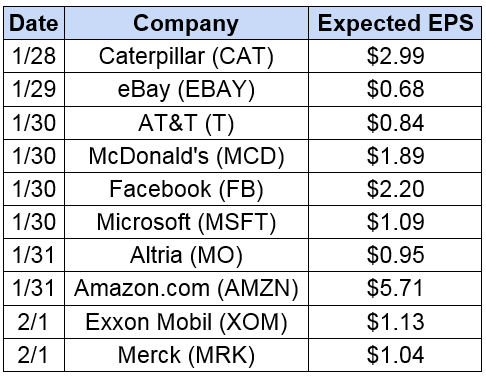Select the Exxon Mobil (XOM) cell
Image resolution: width=486 pixels, height=377 pixels.
[x=186, y=322]
